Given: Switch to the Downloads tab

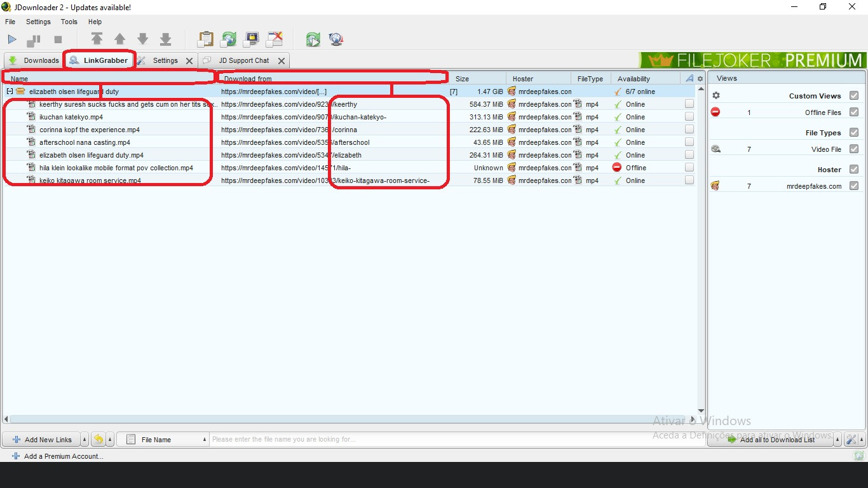Looking at the screenshot, I should click(34, 60).
